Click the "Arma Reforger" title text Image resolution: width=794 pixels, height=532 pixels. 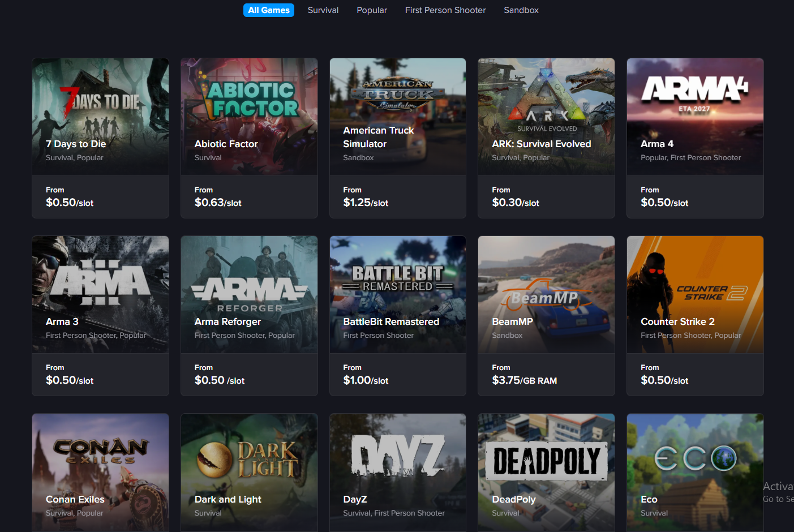click(x=228, y=321)
